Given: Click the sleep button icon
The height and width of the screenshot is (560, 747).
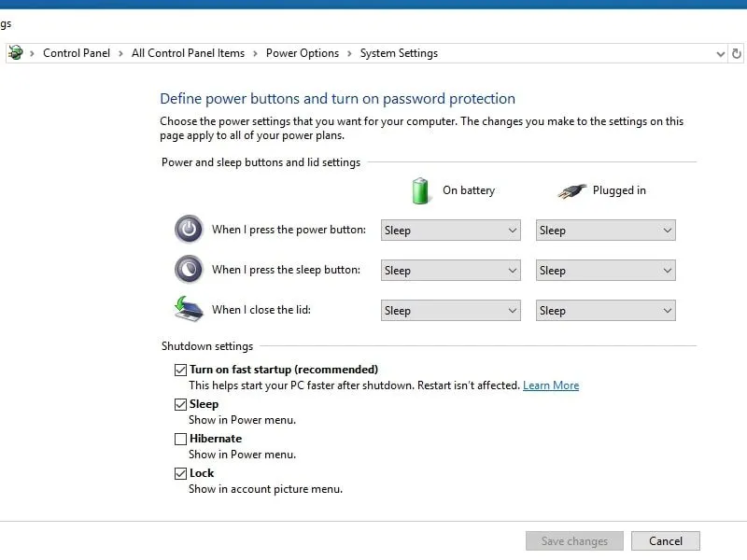Looking at the screenshot, I should click(x=188, y=269).
